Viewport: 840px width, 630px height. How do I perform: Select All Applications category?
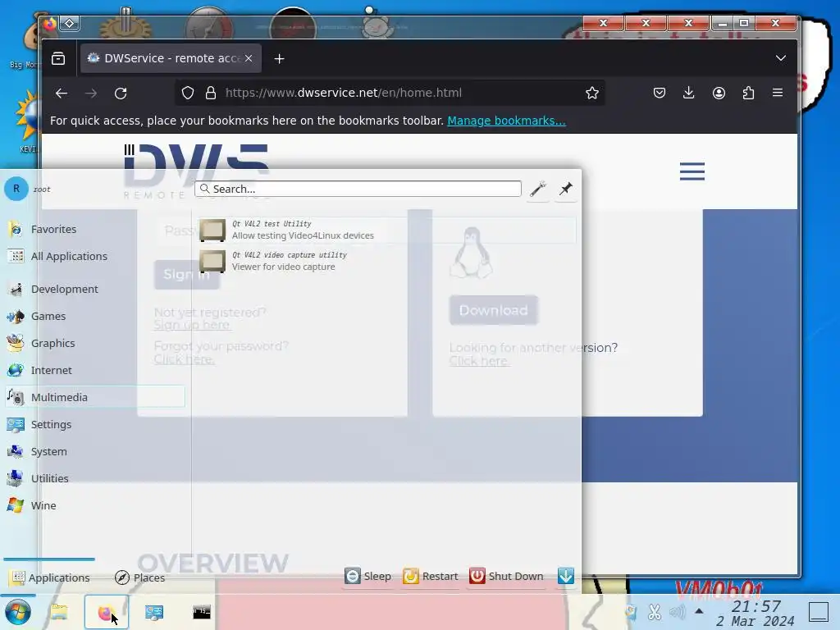point(94,256)
